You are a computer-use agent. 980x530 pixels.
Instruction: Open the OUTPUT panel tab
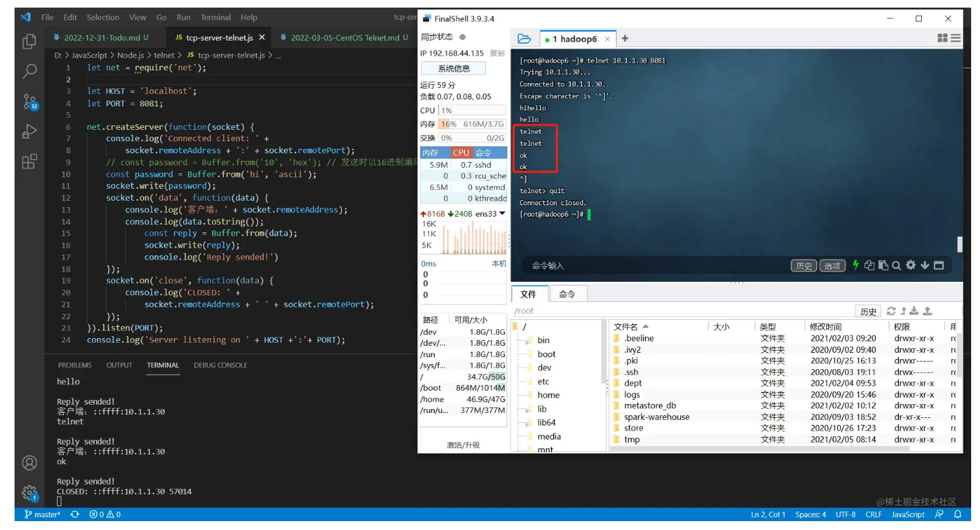tap(119, 365)
